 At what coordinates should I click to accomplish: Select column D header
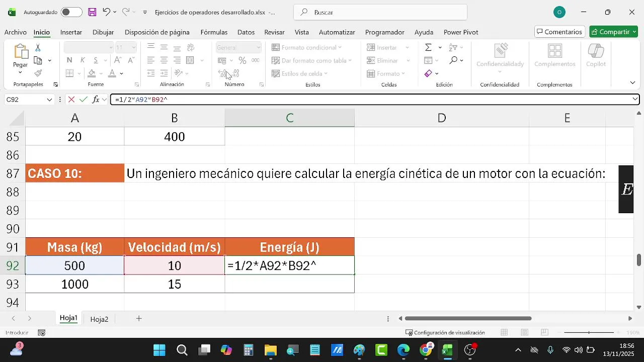[441, 118]
